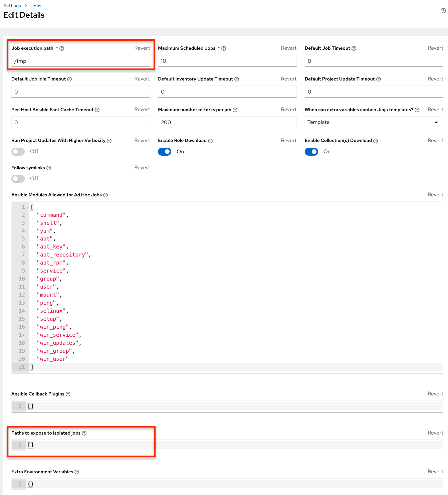Image resolution: width=448 pixels, height=495 pixels.
Task: Select "mount" line in modules editor
Action: tap(49, 295)
